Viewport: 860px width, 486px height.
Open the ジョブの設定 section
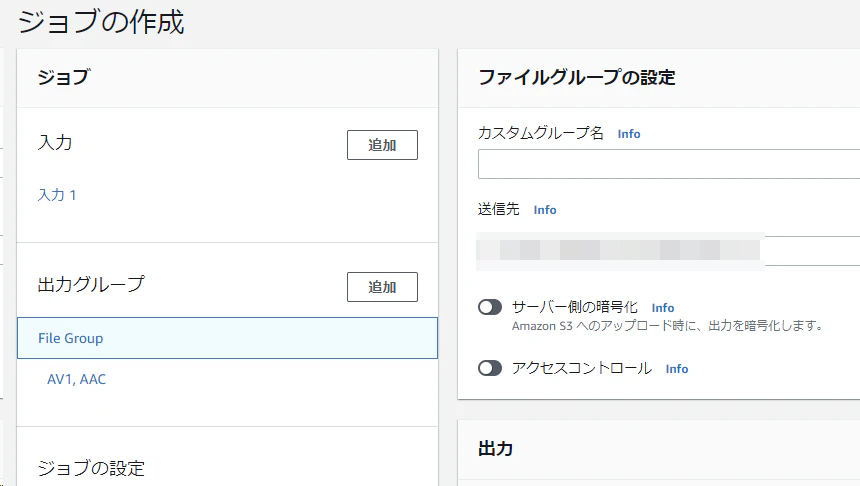coord(91,468)
